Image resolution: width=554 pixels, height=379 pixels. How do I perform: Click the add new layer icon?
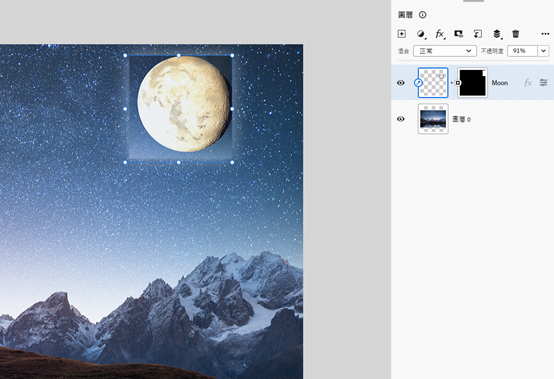coord(401,34)
